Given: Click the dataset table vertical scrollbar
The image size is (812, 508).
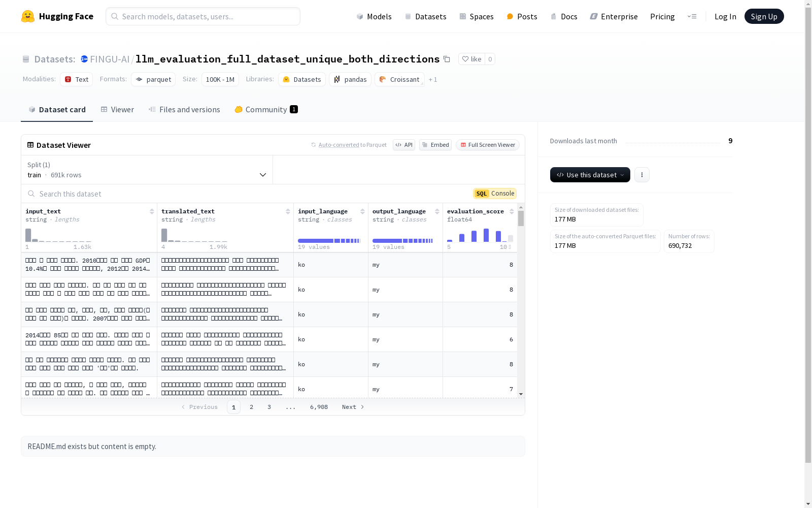Looking at the screenshot, I should (521, 218).
